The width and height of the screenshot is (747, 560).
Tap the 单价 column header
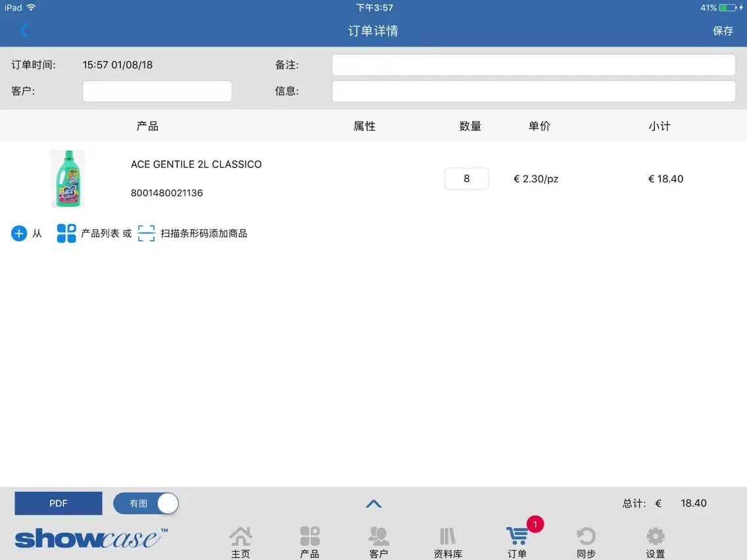click(539, 126)
